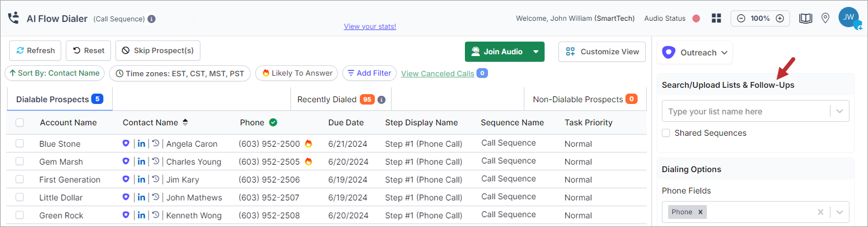Image resolution: width=868 pixels, height=227 pixels.
Task: Click the zoom out minus icon
Action: point(741,18)
